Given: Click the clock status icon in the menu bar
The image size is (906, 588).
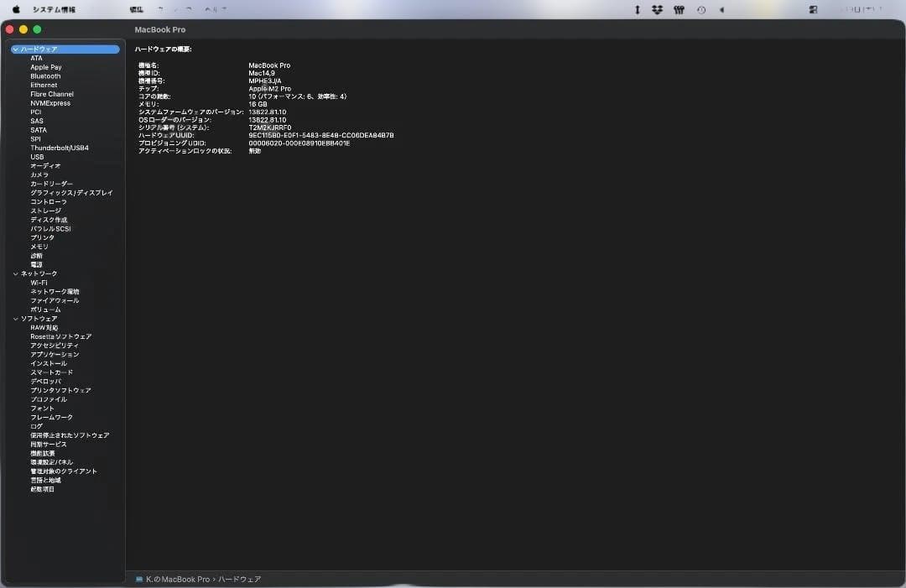Looking at the screenshot, I should (702, 9).
